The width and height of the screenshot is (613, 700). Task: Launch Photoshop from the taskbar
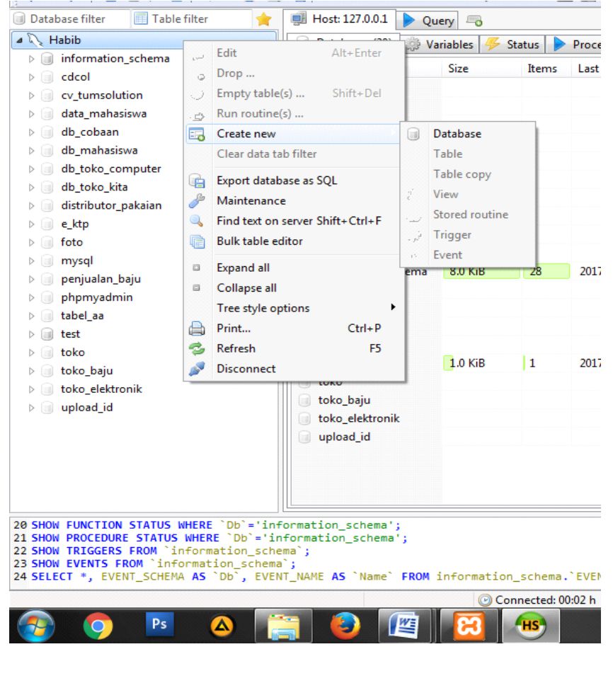(159, 625)
